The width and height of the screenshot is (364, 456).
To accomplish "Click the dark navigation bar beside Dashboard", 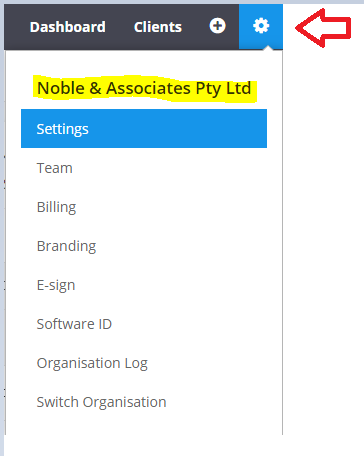I will [x=17, y=27].
